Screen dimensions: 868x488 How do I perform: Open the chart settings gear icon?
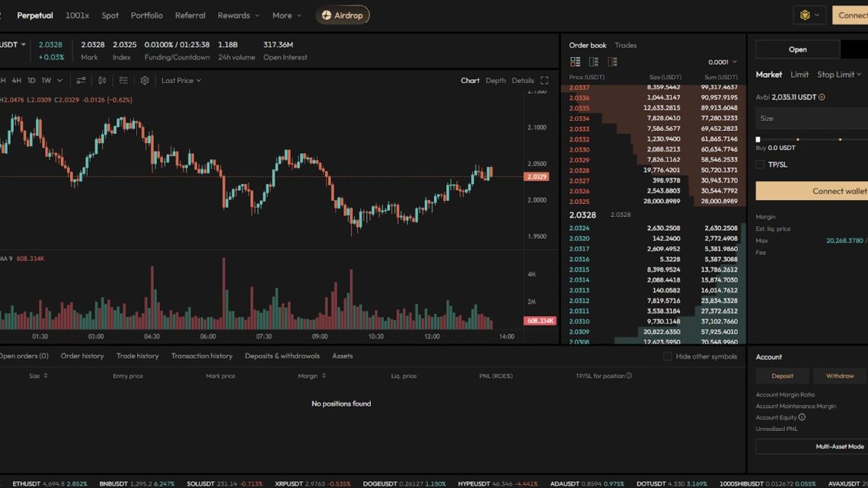(145, 80)
